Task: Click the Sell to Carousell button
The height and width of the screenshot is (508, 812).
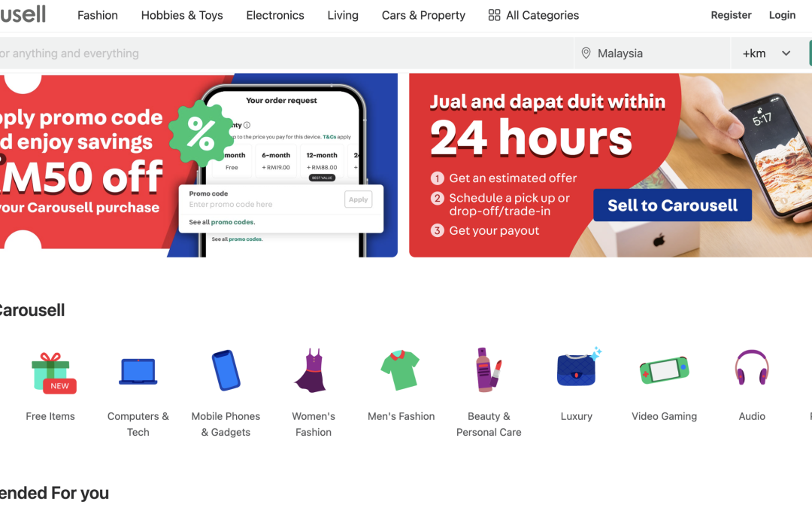Action: click(672, 205)
